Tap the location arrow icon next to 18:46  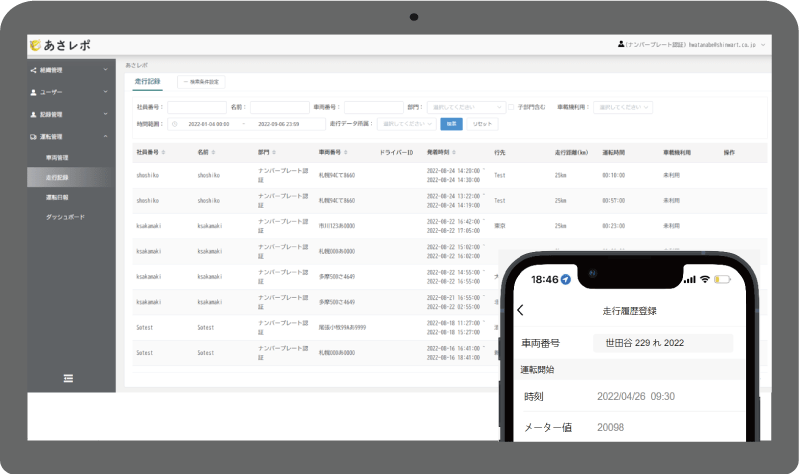coord(565,279)
